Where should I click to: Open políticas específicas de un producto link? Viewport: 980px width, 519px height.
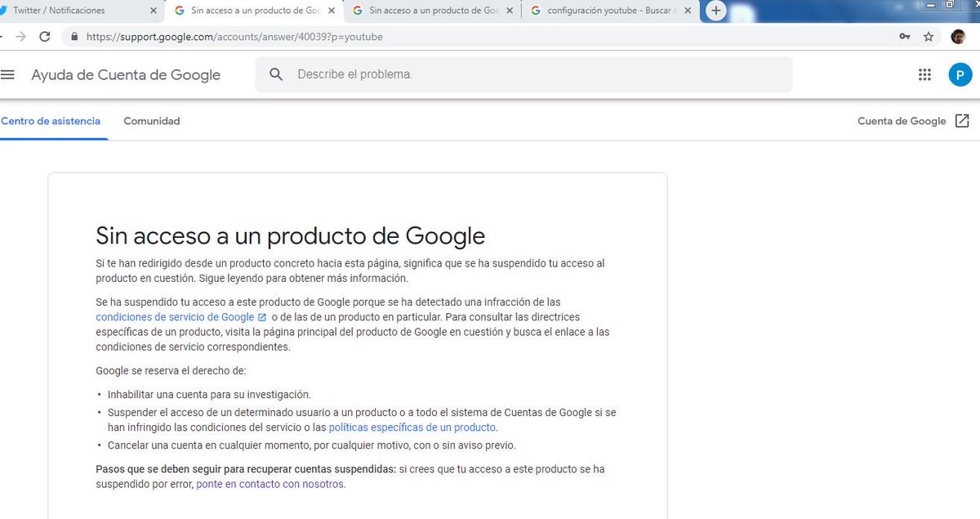tap(412, 427)
